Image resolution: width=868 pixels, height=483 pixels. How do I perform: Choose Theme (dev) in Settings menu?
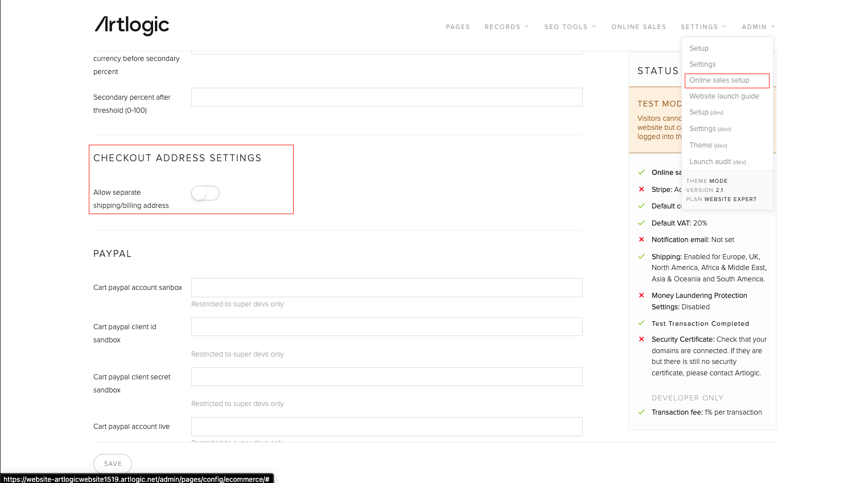(x=708, y=145)
